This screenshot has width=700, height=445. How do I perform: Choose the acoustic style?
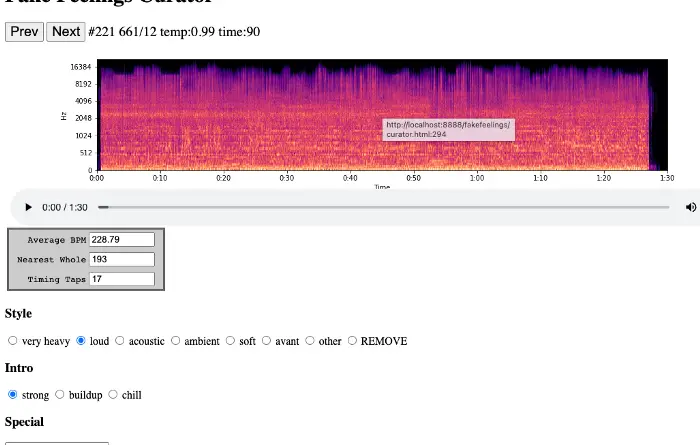(120, 341)
